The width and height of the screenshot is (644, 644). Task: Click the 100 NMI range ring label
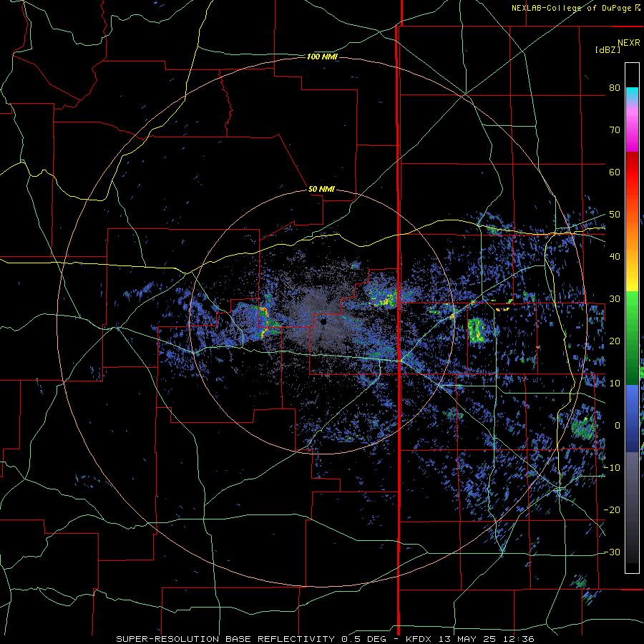coord(322,57)
